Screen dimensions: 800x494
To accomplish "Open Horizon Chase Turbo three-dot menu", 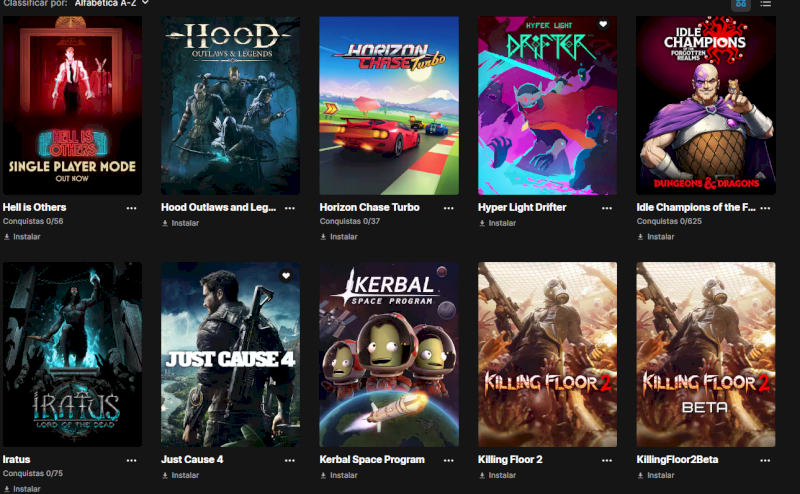I will point(448,208).
